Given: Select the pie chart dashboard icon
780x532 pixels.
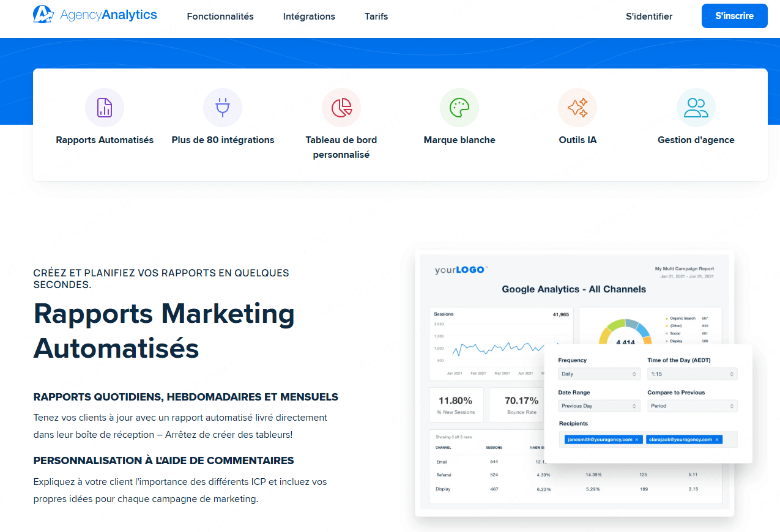Looking at the screenshot, I should click(x=341, y=108).
